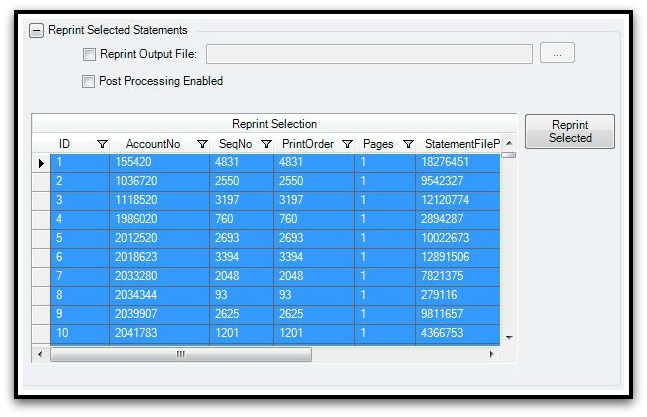647x417 pixels.
Task: Sort by the AccountNo column header
Action: 153,144
